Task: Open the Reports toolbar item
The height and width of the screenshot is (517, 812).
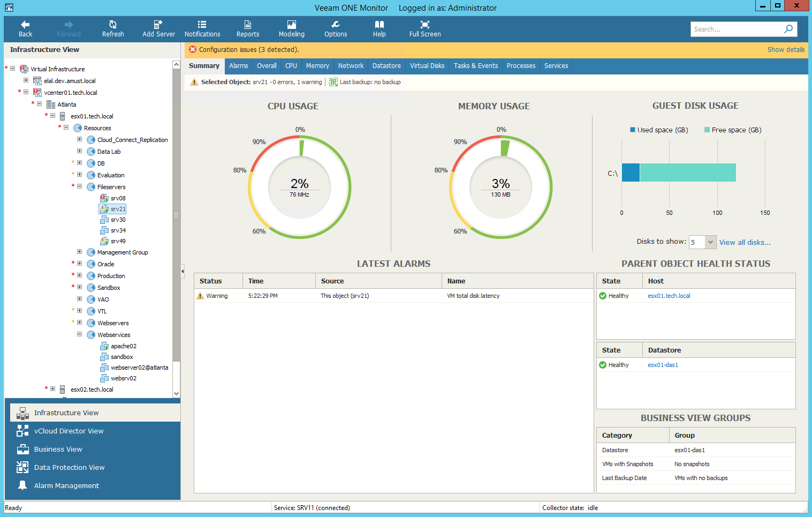Action: (x=248, y=29)
